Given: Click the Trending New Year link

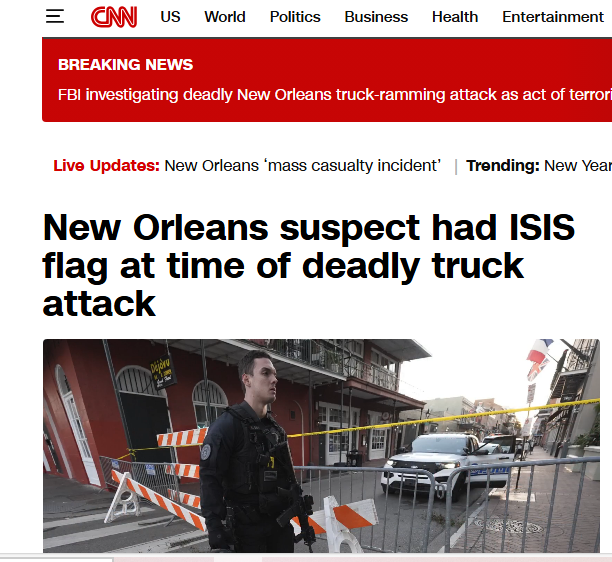Looking at the screenshot, I should [578, 165].
